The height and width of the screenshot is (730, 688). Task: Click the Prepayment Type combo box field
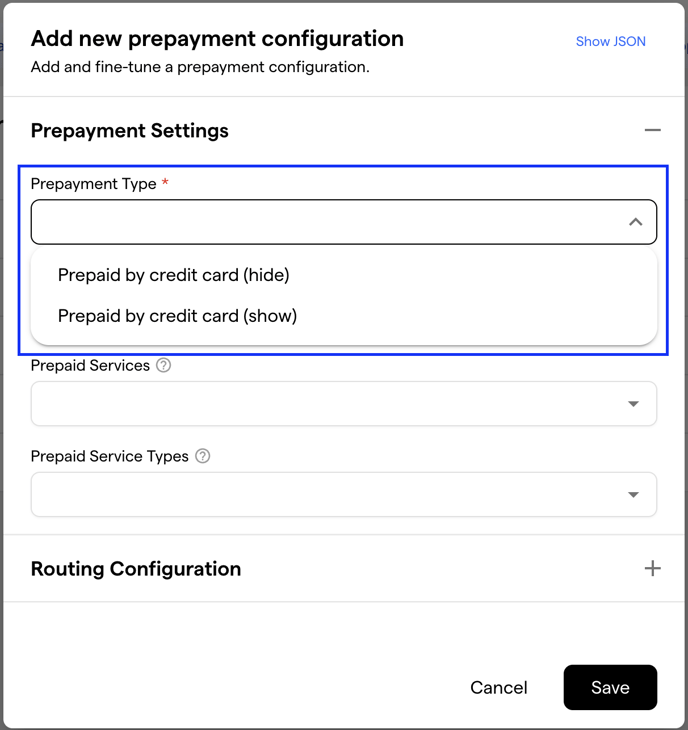pyautogui.click(x=344, y=222)
